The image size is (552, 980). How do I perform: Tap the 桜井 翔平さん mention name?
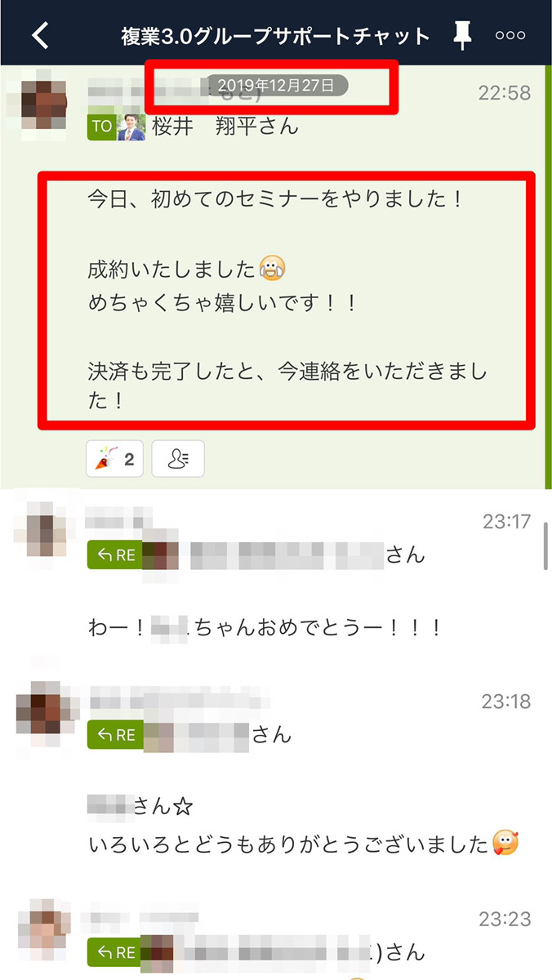click(x=225, y=127)
